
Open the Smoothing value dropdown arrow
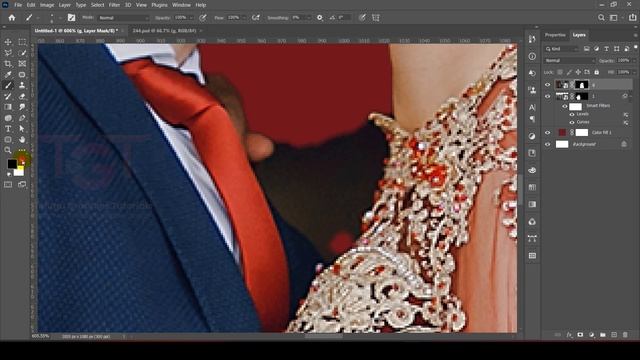[x=308, y=18]
